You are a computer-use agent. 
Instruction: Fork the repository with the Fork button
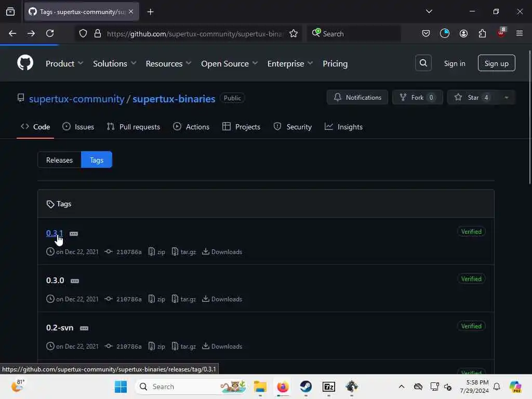tap(417, 97)
